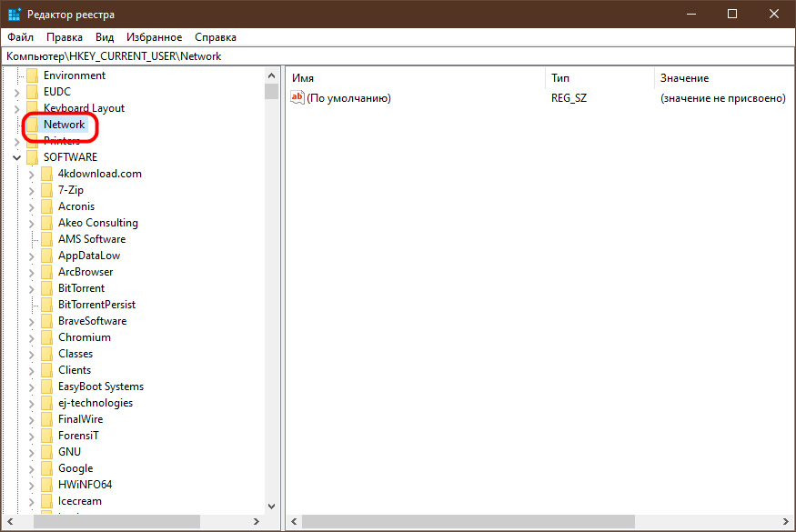
Task: Click tree pane horizontal scroll left arrow
Action: click(10, 521)
